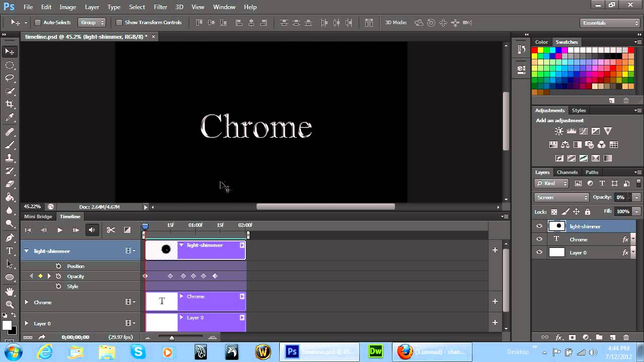Play the timeline animation
The height and width of the screenshot is (362, 644).
(x=59, y=230)
